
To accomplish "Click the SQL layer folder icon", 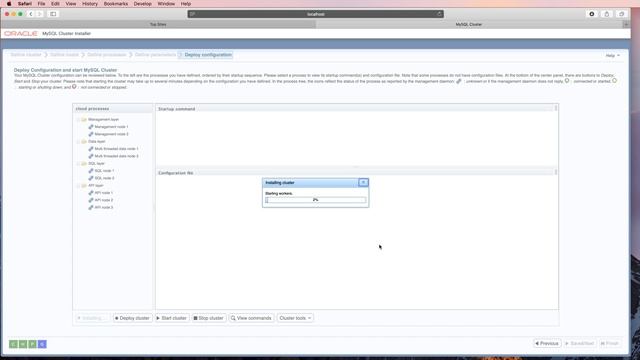I will [x=84, y=164].
